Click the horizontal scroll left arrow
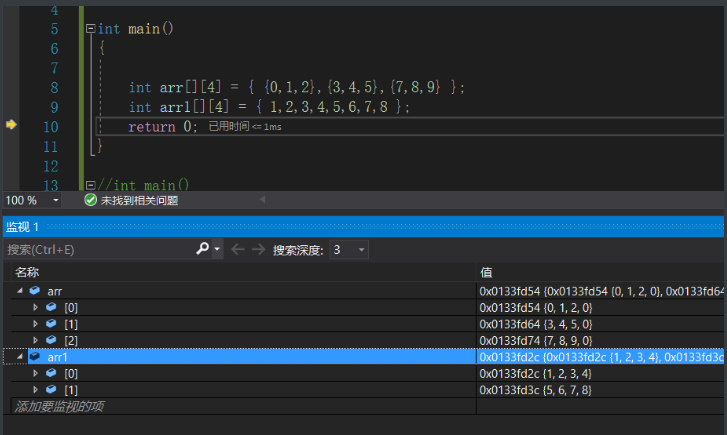The width and height of the screenshot is (727, 435). [262, 199]
